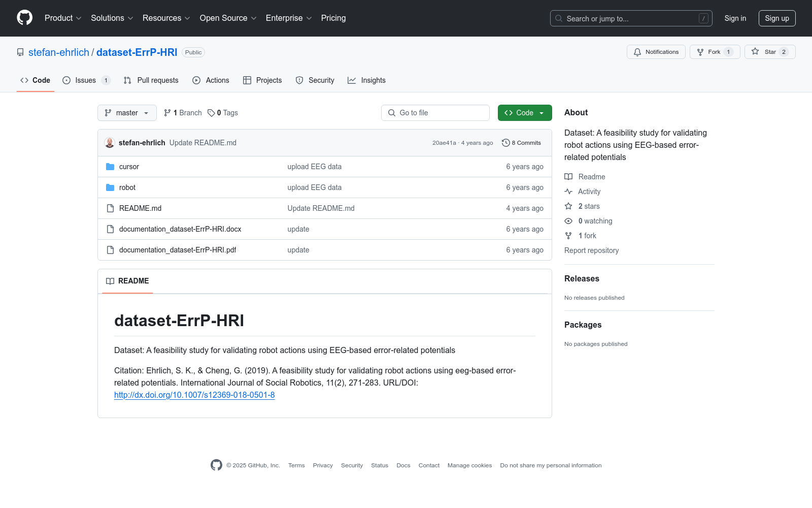This screenshot has width=812, height=508.
Task: Click the branch icon beside 1 Branch
Action: point(167,113)
